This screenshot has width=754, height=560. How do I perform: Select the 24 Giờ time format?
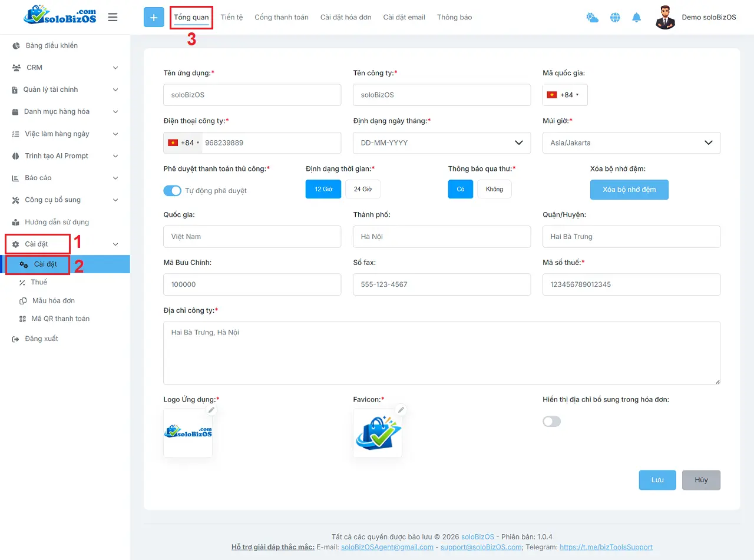(x=363, y=189)
